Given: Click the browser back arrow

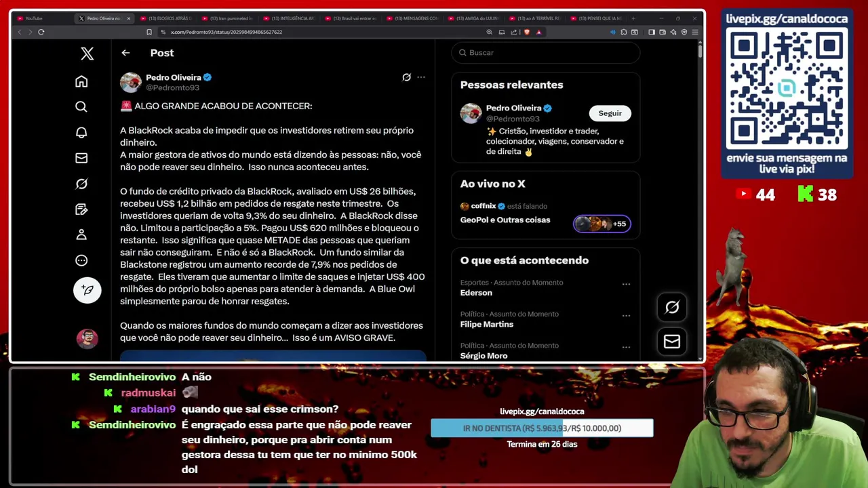Looking at the screenshot, I should click(x=20, y=32).
